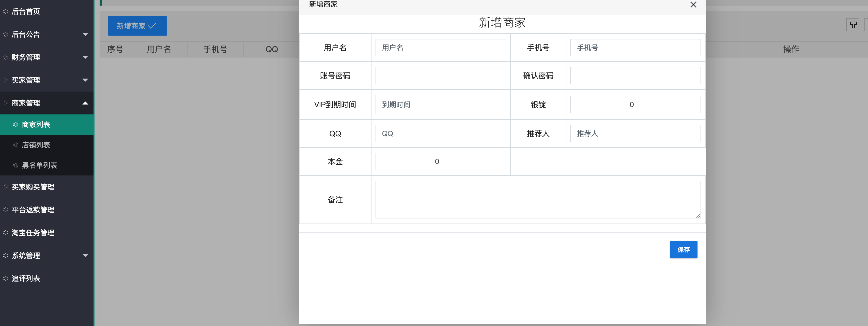Click speaker icon beside 黑名单列表
The height and width of the screenshot is (326, 868).
[16, 165]
